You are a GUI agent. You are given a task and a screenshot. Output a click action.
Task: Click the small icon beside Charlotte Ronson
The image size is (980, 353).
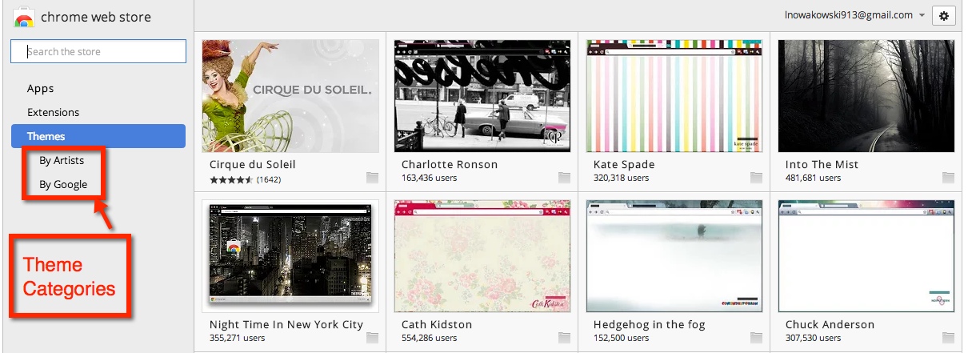pyautogui.click(x=565, y=177)
